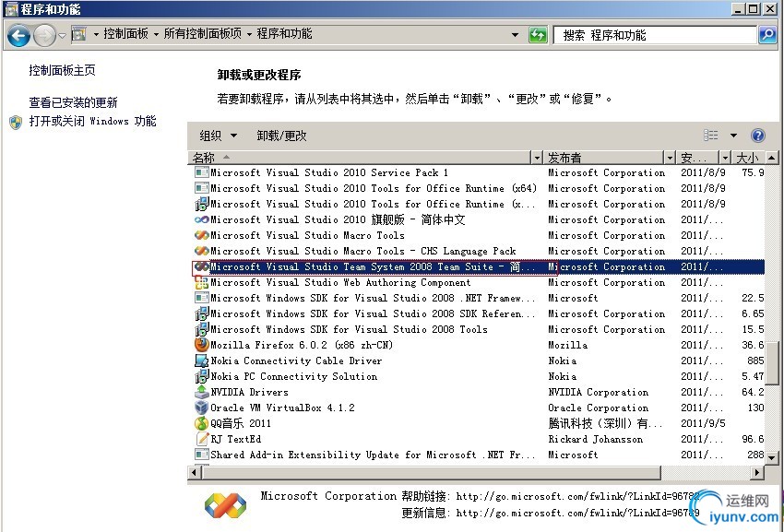Open the 名称 column filter dropdown

pyautogui.click(x=537, y=158)
